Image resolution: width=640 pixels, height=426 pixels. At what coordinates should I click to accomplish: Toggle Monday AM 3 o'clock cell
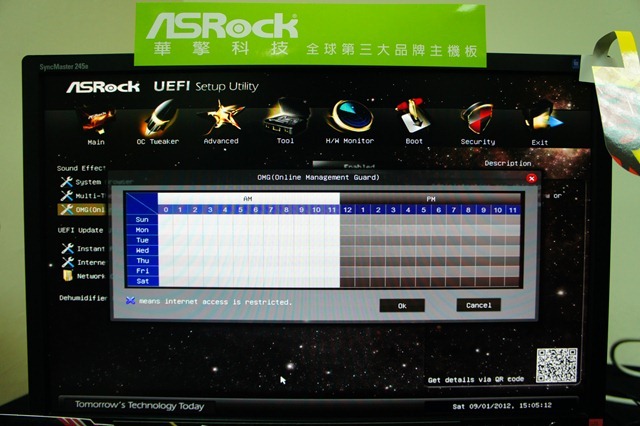coord(211,230)
